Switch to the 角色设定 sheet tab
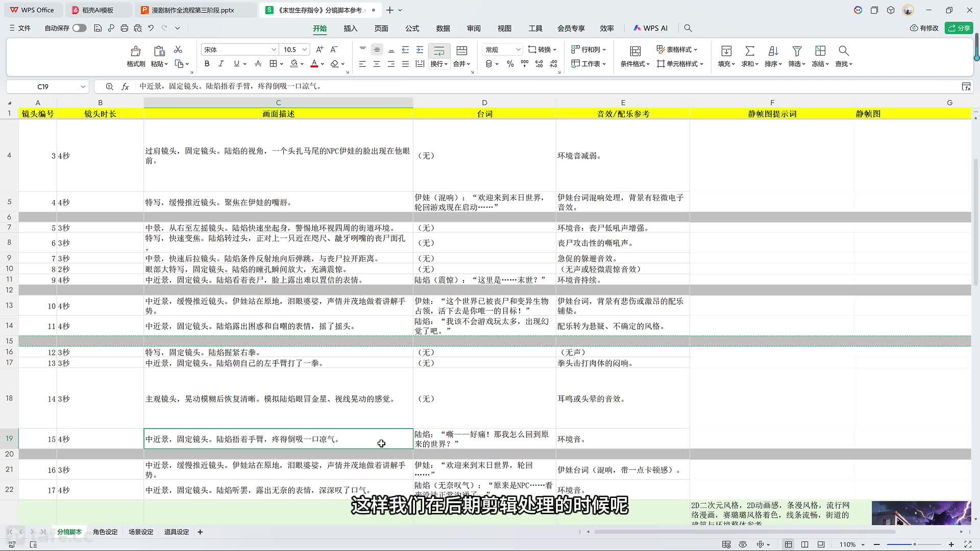The width and height of the screenshot is (980, 551). tap(105, 532)
